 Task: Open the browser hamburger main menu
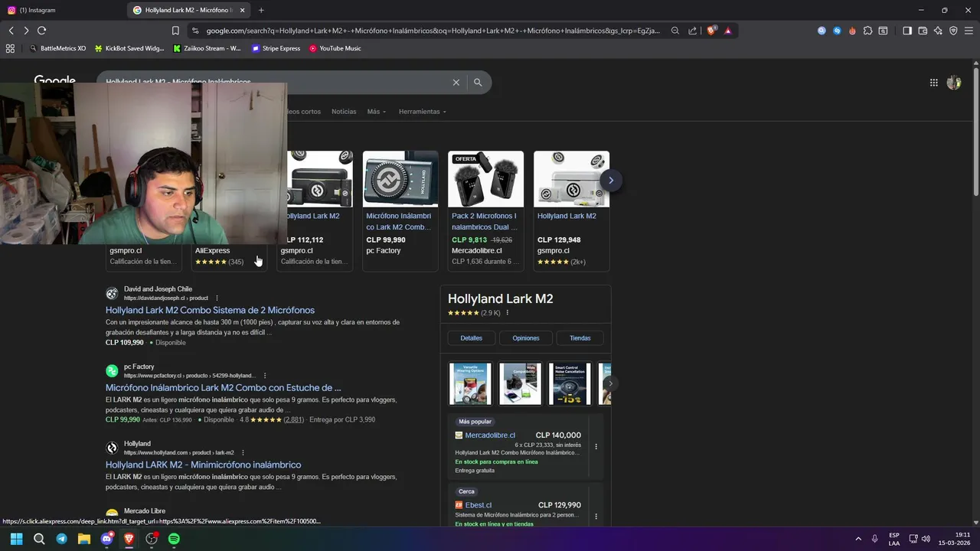tap(969, 31)
